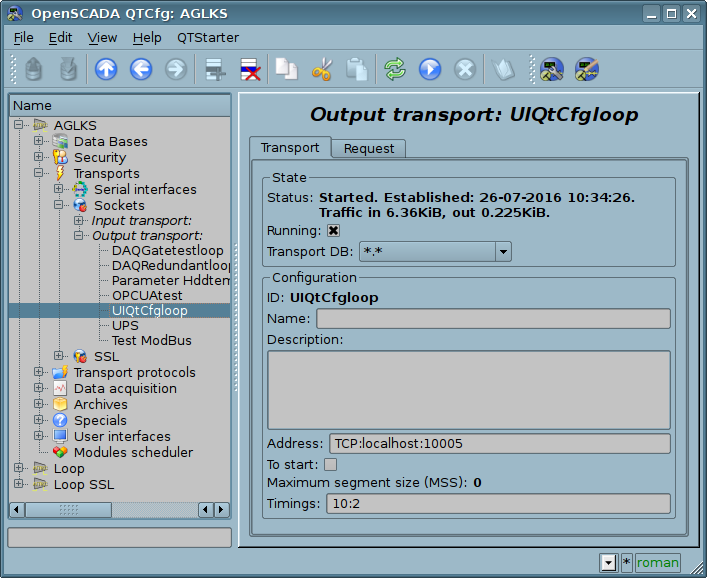
Task: Select OPCUAtest output transport
Action: coord(147,295)
